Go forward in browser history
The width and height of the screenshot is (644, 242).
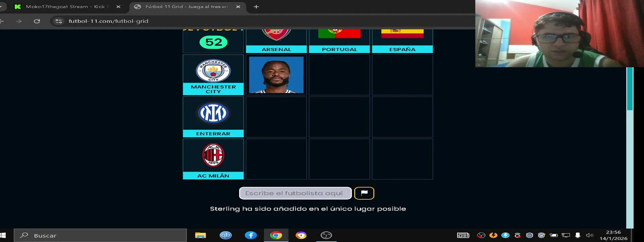[x=18, y=21]
